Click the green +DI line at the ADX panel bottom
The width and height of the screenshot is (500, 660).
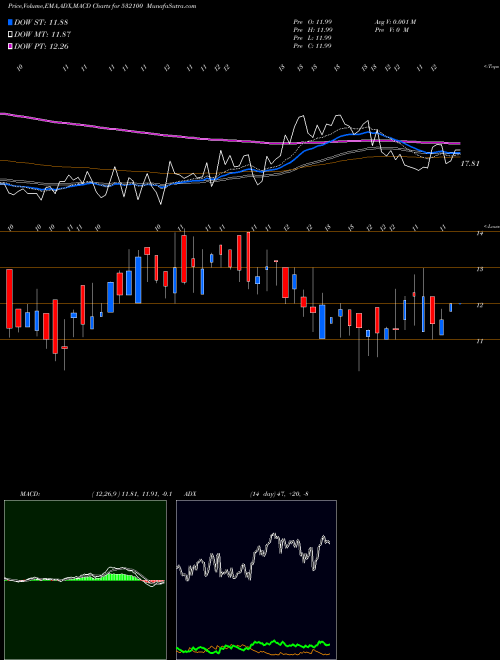(253, 646)
